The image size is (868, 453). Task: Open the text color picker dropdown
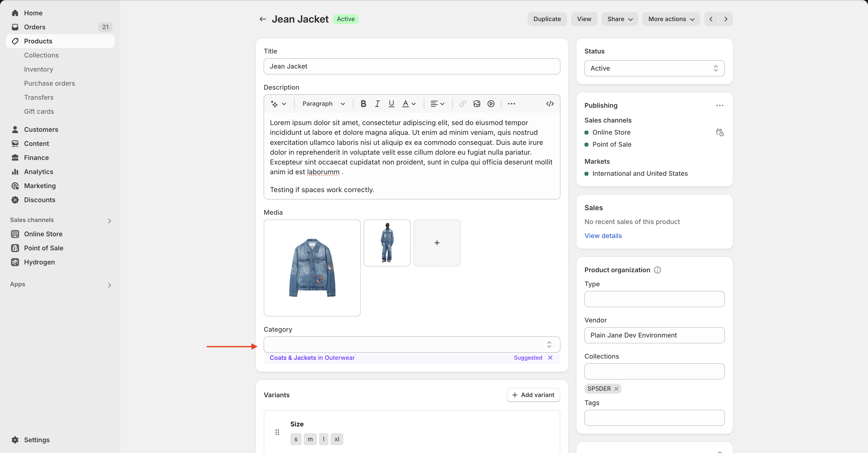tap(409, 104)
